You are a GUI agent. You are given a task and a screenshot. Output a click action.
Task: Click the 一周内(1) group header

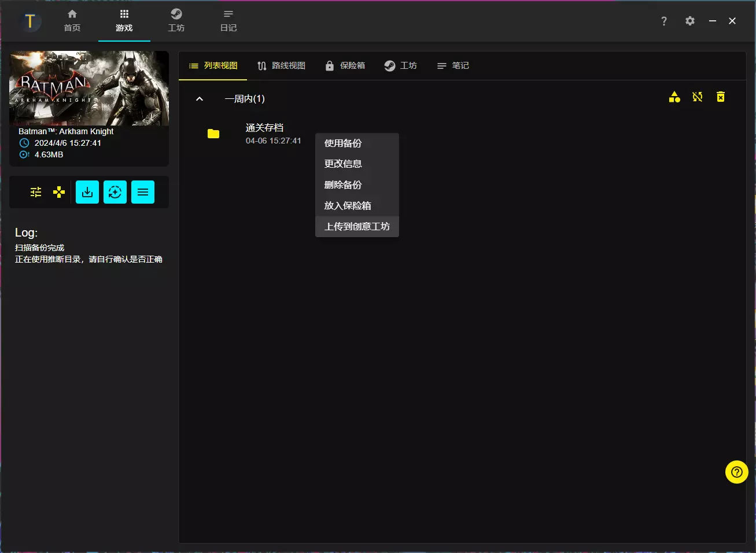(245, 99)
